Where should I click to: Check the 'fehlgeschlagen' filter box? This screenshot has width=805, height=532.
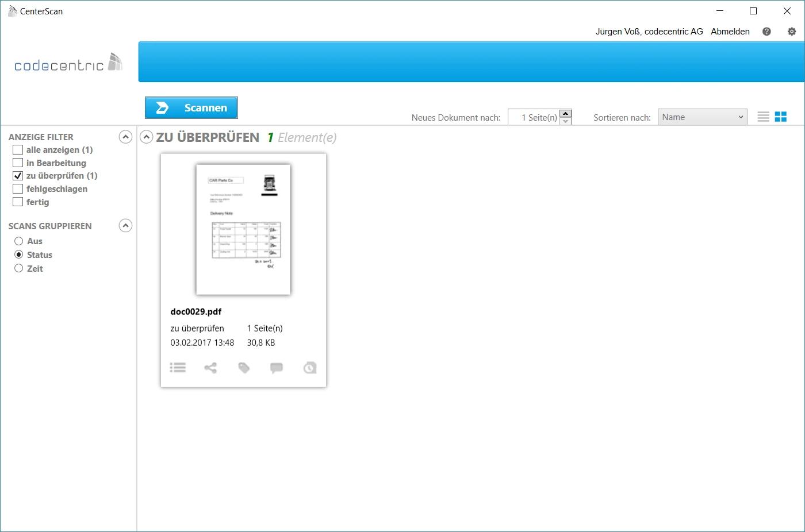pos(18,189)
